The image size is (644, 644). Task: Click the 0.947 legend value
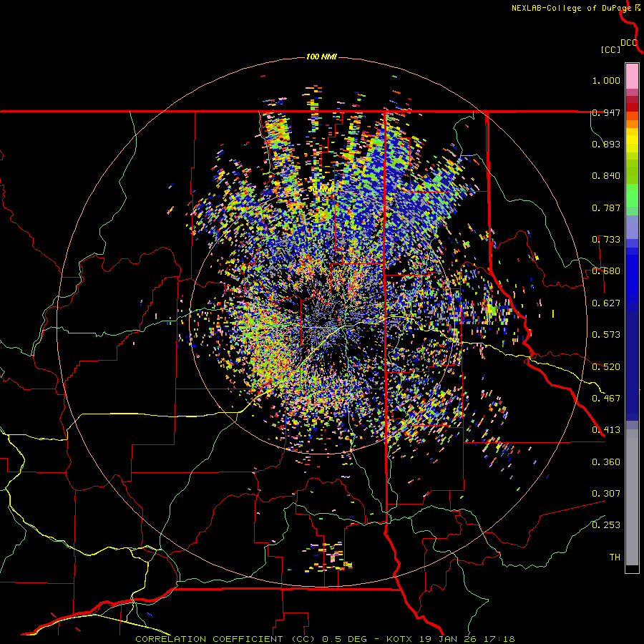click(606, 112)
